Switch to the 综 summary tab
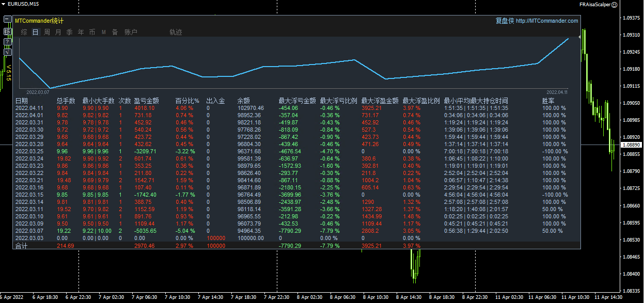 [24, 32]
